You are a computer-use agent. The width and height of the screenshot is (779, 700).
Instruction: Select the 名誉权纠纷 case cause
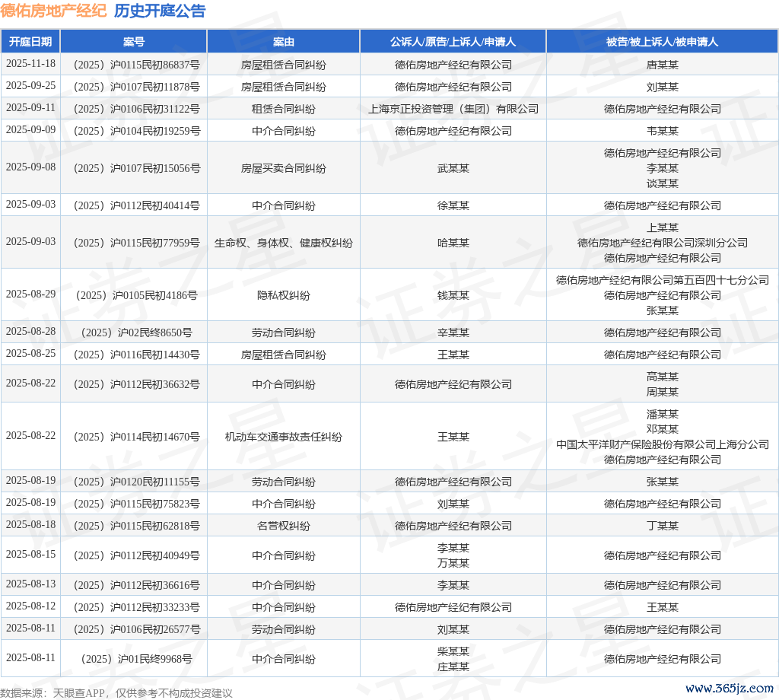284,526
